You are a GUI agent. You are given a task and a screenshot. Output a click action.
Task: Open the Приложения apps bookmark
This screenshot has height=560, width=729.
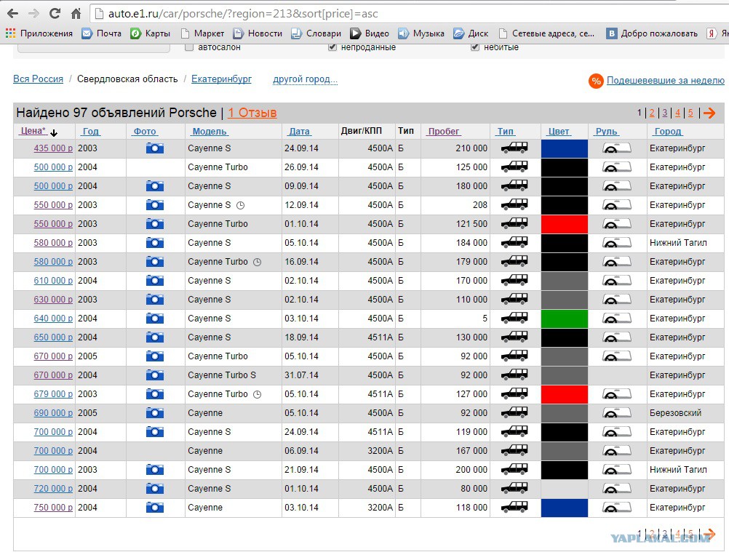coord(39,33)
